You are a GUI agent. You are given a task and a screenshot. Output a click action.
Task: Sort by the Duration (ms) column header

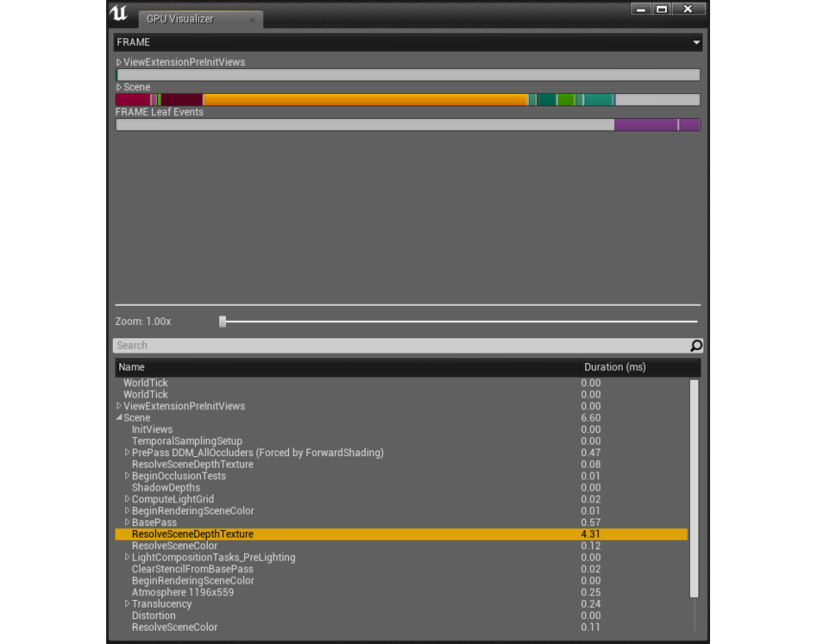(614, 367)
